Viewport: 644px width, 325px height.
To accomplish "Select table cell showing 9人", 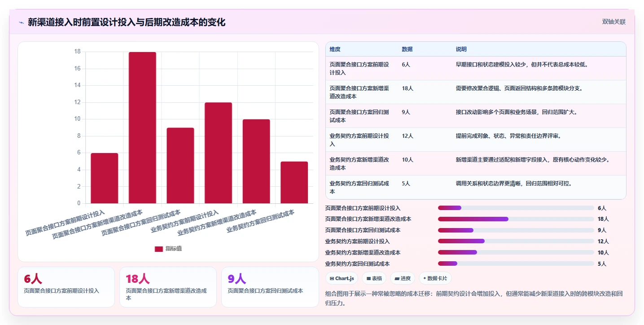I will tap(406, 112).
